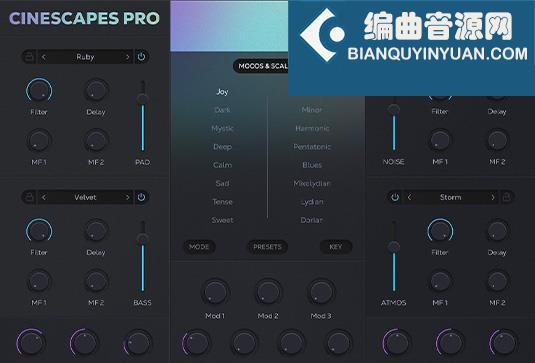Click the PAD volume slider

pos(143,116)
